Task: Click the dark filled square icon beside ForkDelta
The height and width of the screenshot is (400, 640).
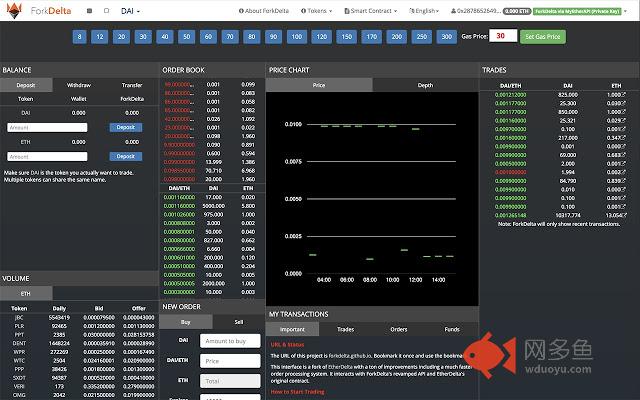Action: (89, 11)
